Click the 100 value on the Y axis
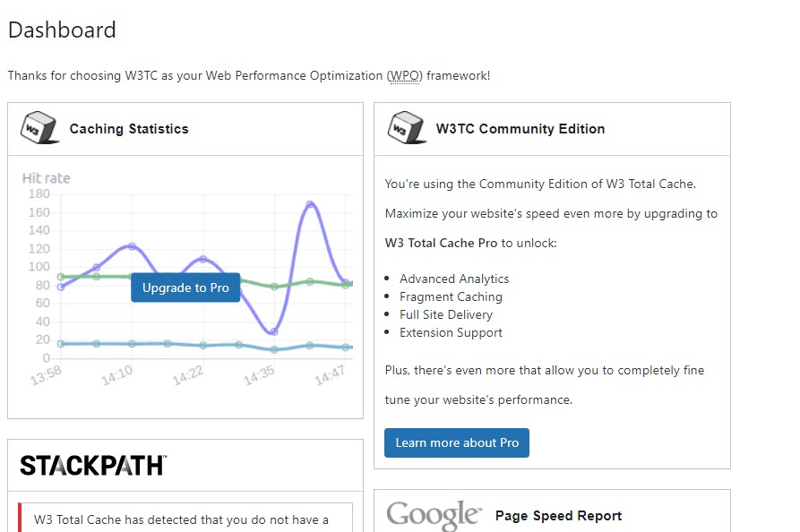Screen dimensions: 800x532 tap(39, 267)
